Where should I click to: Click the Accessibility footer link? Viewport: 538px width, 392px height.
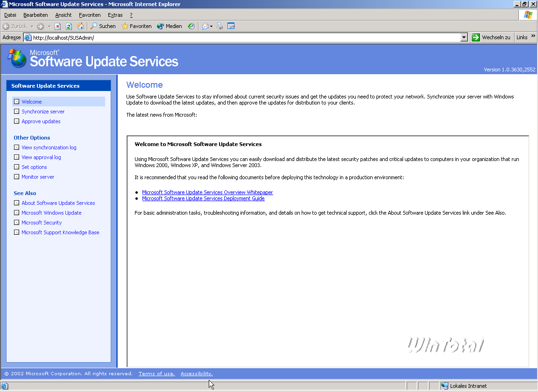click(x=197, y=373)
